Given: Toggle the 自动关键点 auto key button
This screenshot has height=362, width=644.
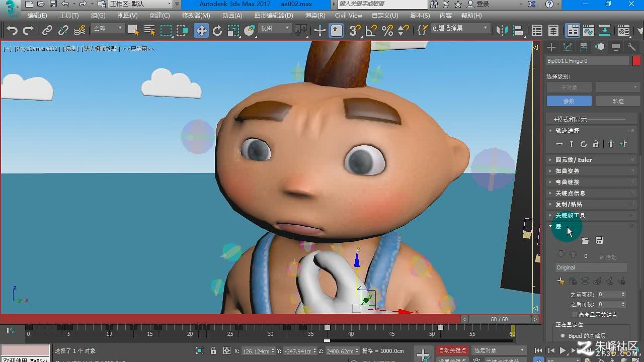Looking at the screenshot, I should click(452, 350).
